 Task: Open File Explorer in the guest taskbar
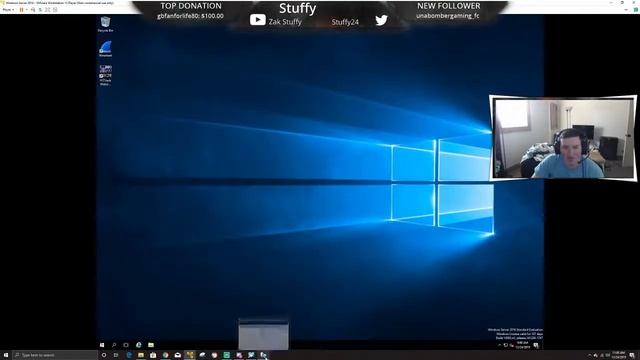(x=151, y=345)
